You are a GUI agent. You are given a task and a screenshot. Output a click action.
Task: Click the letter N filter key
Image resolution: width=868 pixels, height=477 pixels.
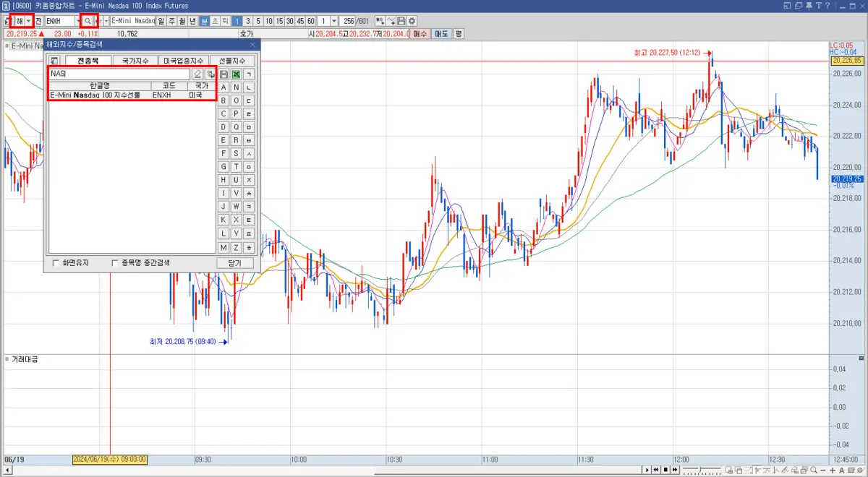click(236, 87)
